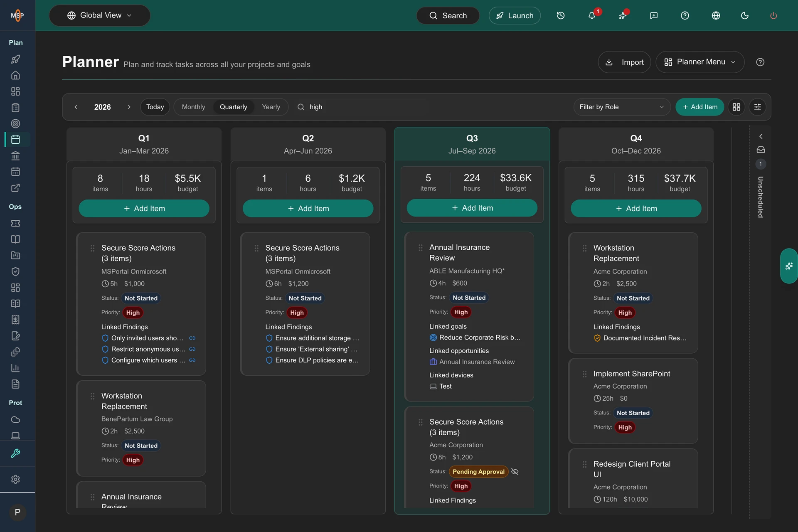Open the wrench tools icon in sidebar
798x532 pixels.
(x=15, y=453)
